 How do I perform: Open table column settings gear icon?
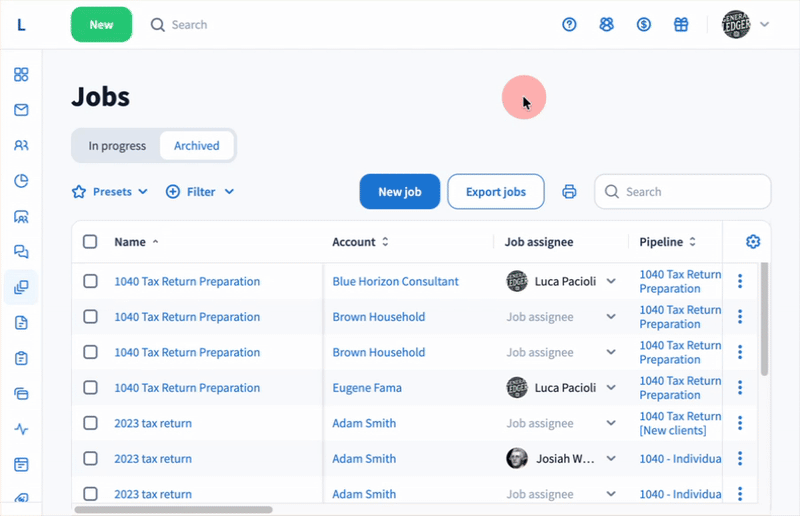pos(753,242)
